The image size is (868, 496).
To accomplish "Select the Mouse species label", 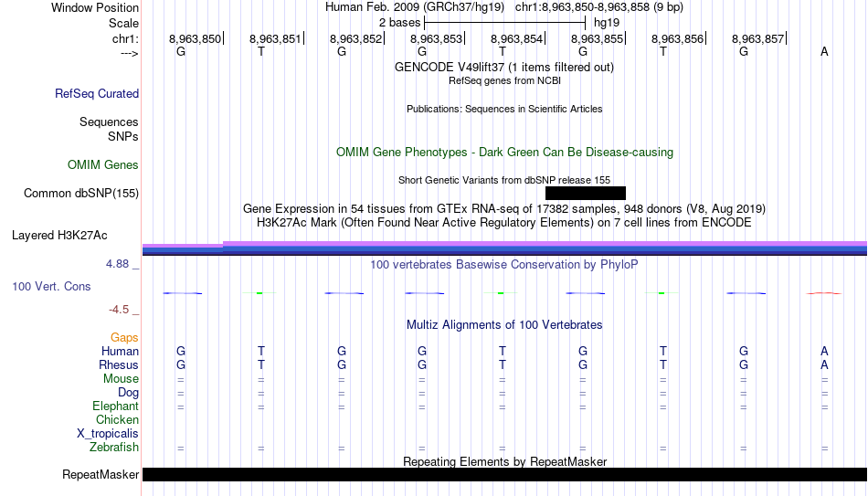I will [121, 379].
